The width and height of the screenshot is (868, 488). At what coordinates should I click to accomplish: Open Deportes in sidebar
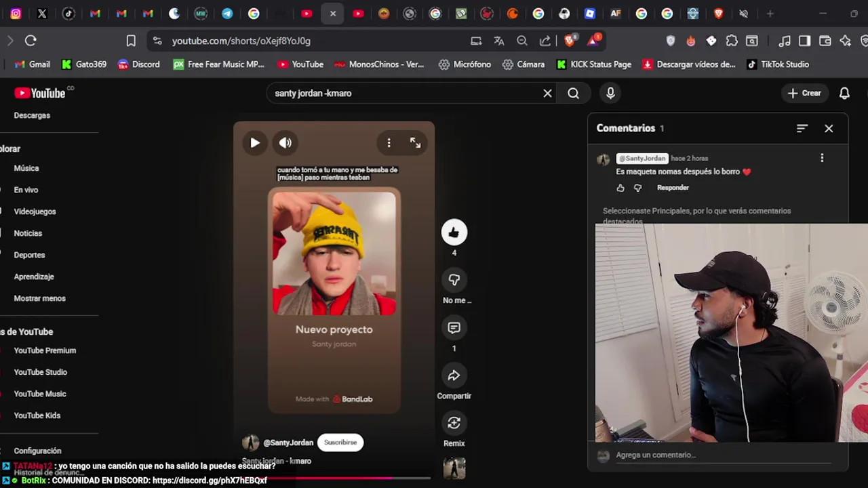[29, 255]
